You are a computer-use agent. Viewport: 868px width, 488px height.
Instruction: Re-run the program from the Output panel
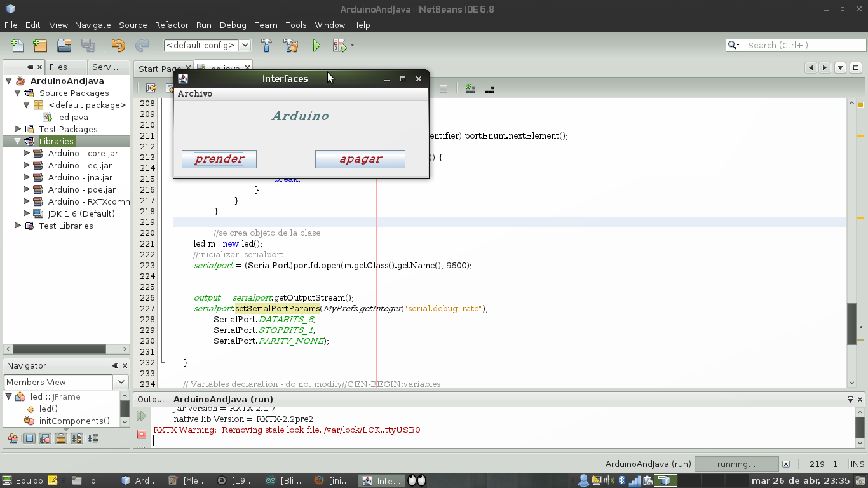140,416
